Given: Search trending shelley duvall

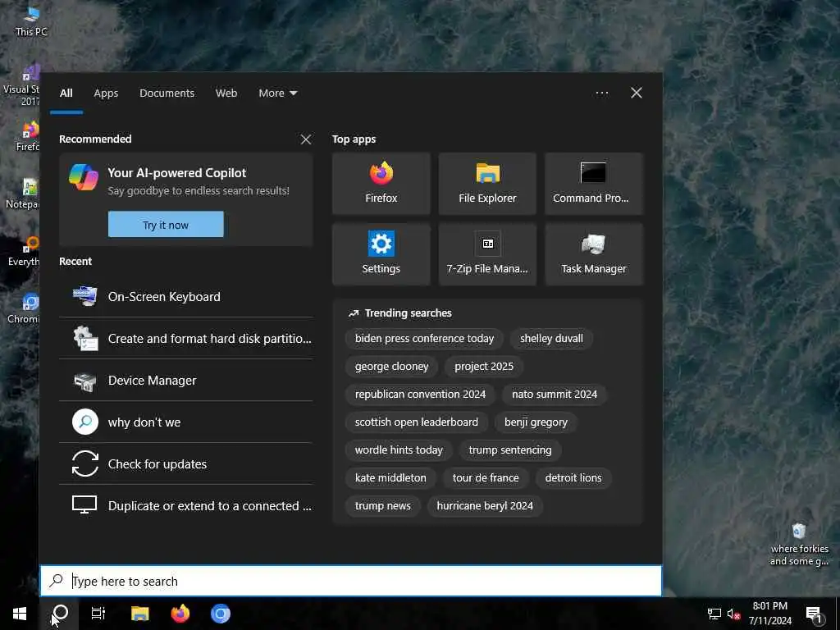Looking at the screenshot, I should (551, 339).
